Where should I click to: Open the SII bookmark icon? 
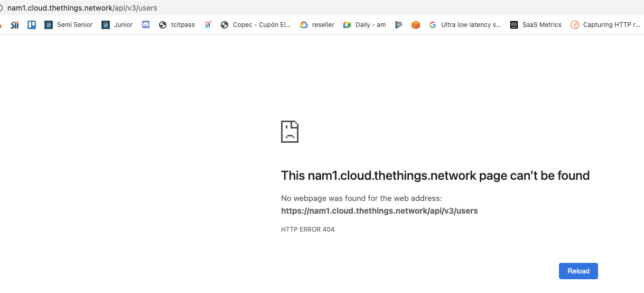[14, 25]
